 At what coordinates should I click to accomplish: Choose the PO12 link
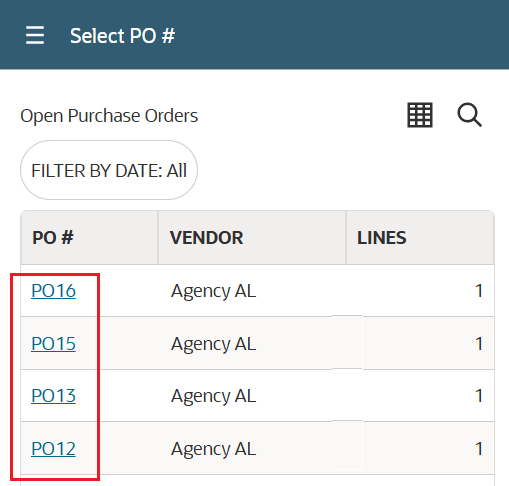coord(53,448)
